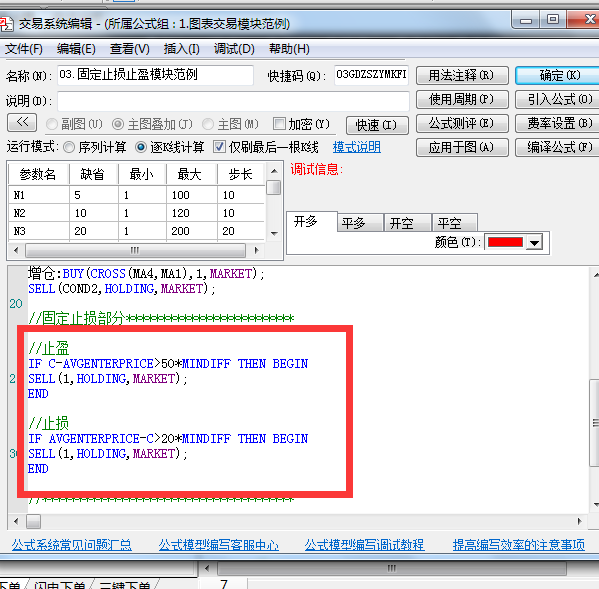This screenshot has height=589, width=599.
Task: Click the 说明 description field
Action: click(x=233, y=101)
